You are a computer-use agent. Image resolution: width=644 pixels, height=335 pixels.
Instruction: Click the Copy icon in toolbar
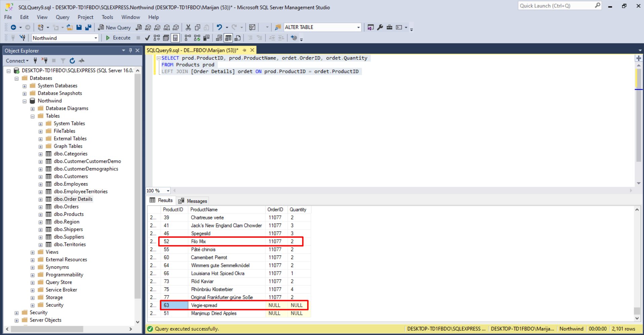point(197,27)
